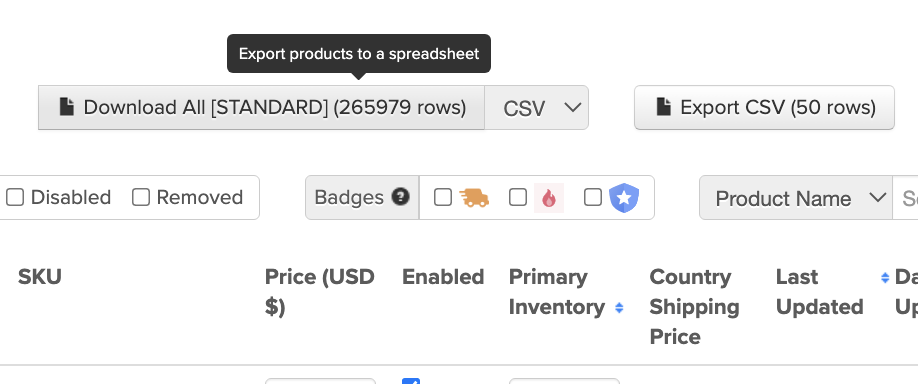Click the red flame badge icon
Screen dimensions: 918x384
coord(549,198)
